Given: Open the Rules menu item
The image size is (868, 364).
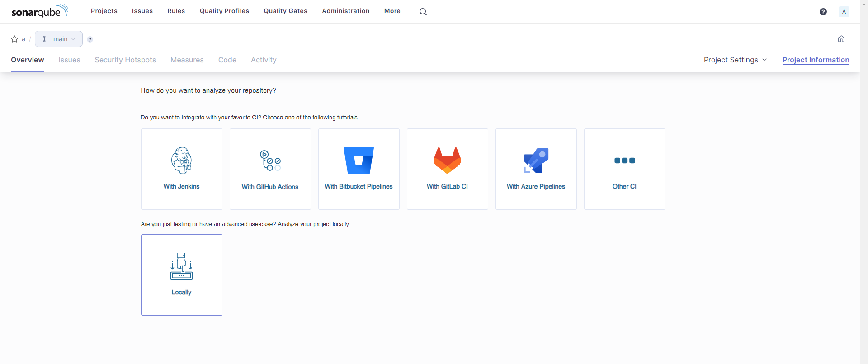Looking at the screenshot, I should tap(176, 11).
